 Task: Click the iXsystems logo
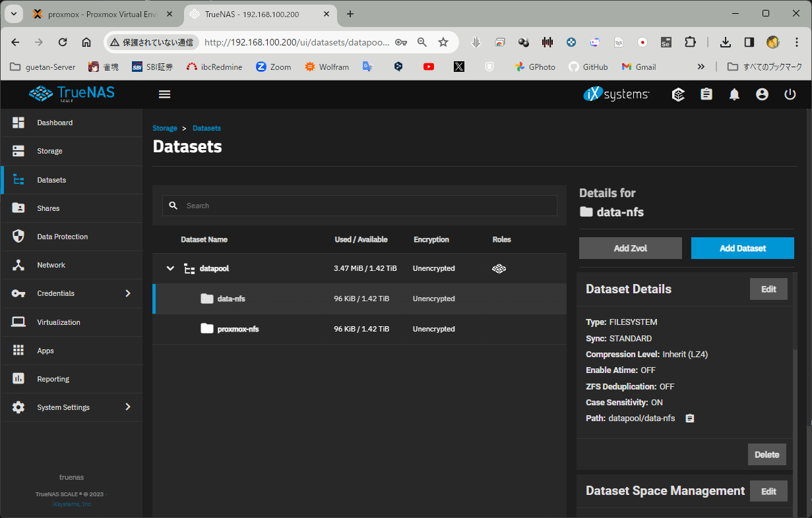point(616,94)
